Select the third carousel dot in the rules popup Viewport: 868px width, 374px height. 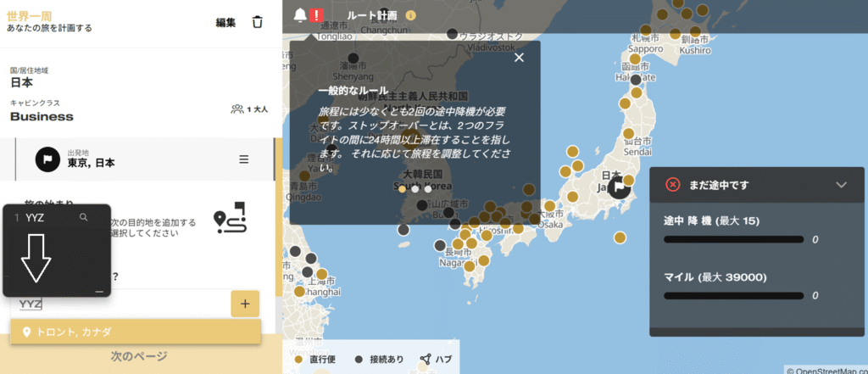pyautogui.click(x=427, y=189)
